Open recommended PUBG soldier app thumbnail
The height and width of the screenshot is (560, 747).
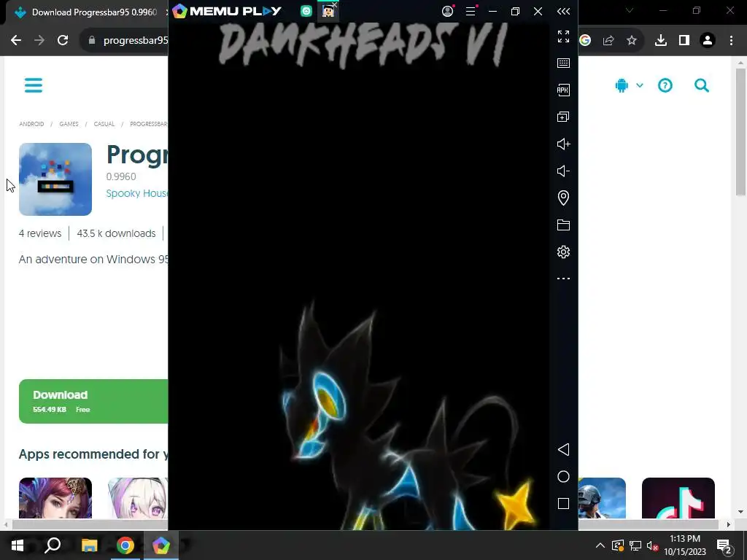602,497
